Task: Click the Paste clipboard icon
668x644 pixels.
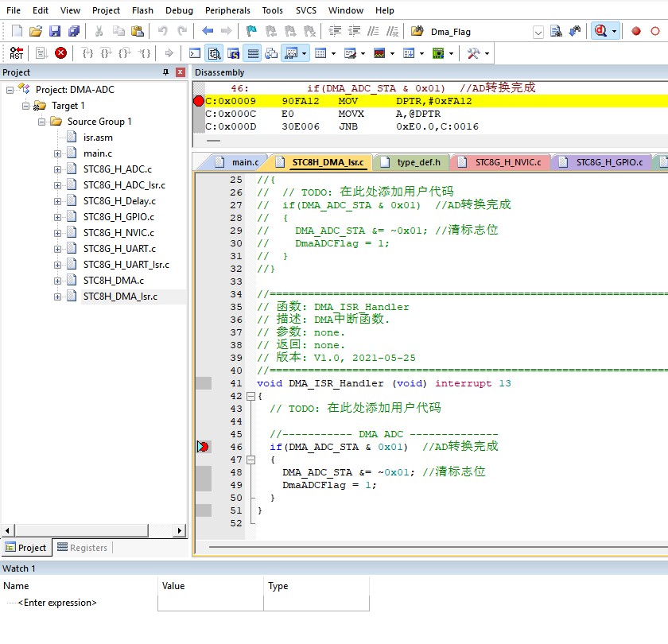Action: [137, 32]
